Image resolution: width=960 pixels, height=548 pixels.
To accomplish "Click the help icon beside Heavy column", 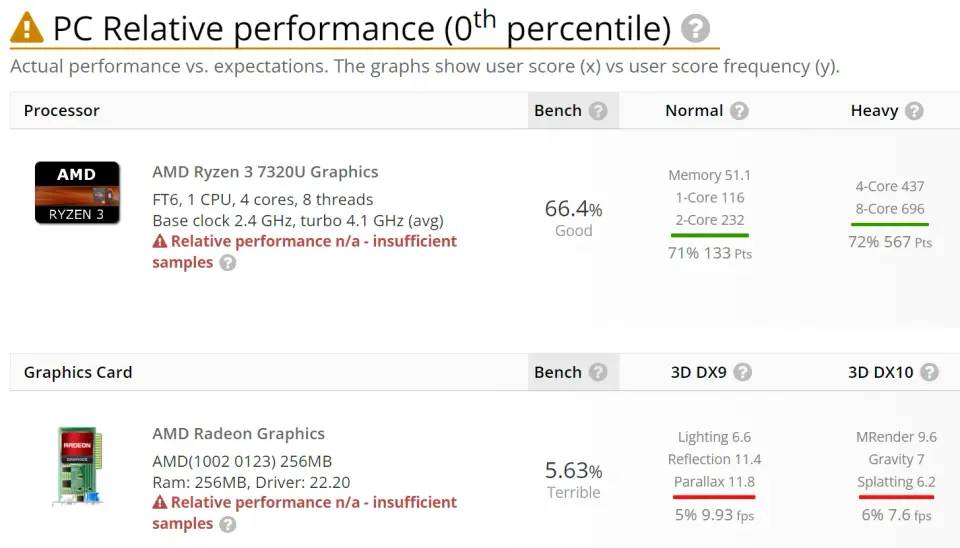I will 914,111.
